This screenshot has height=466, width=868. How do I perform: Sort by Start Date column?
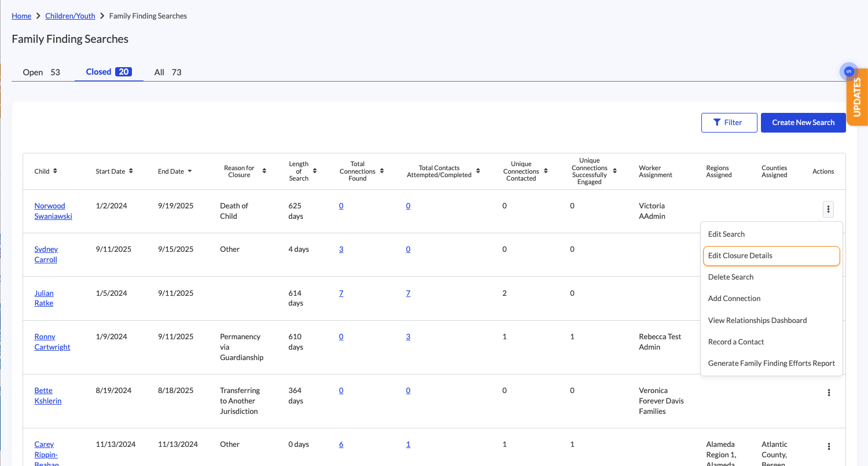point(131,171)
